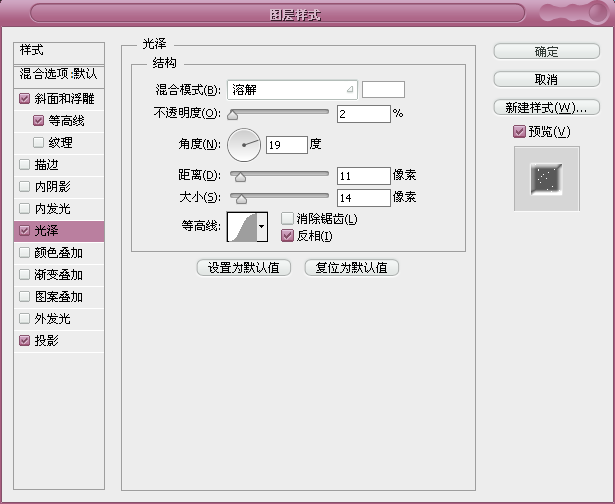Uncheck the 投影 checkbox

click(24, 340)
